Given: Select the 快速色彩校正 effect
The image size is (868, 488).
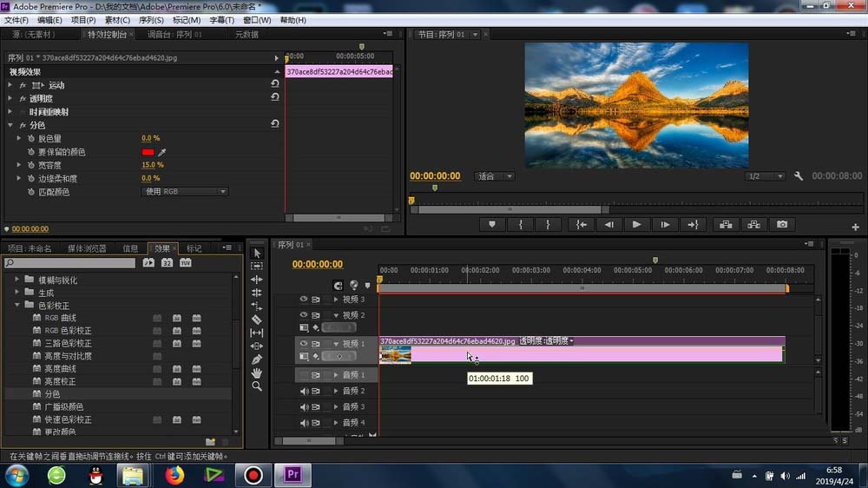Looking at the screenshot, I should pyautogui.click(x=69, y=420).
